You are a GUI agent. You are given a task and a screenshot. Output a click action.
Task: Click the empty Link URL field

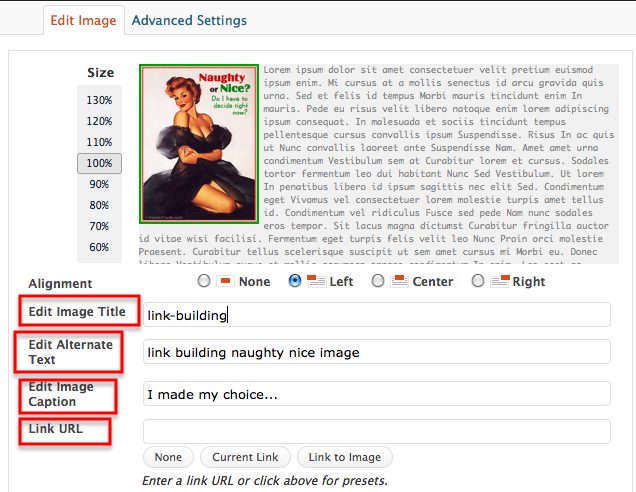pos(377,432)
